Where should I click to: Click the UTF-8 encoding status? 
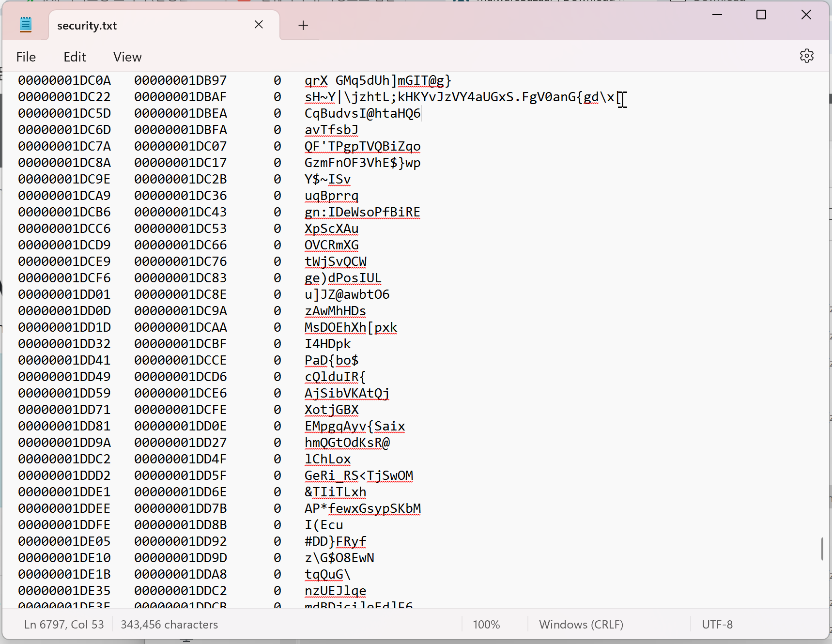[x=717, y=625]
